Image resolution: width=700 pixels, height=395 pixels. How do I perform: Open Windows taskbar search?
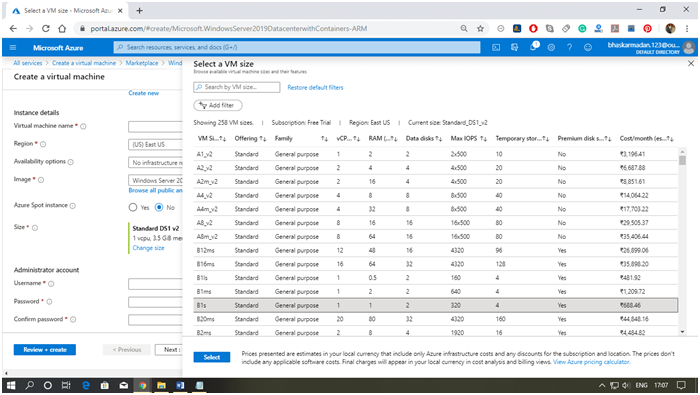pyautogui.click(x=29, y=385)
